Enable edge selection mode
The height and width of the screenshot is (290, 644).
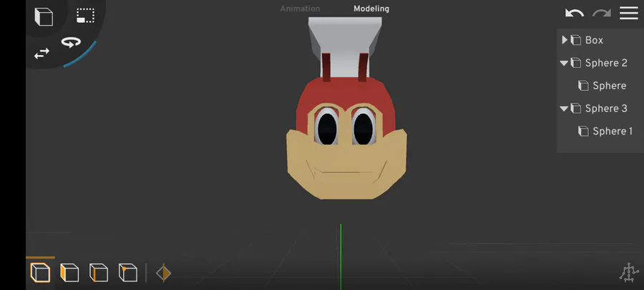click(x=99, y=273)
